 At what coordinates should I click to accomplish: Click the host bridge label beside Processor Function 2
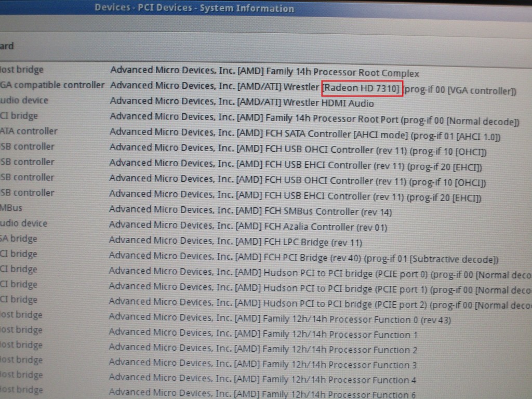pyautogui.click(x=21, y=345)
